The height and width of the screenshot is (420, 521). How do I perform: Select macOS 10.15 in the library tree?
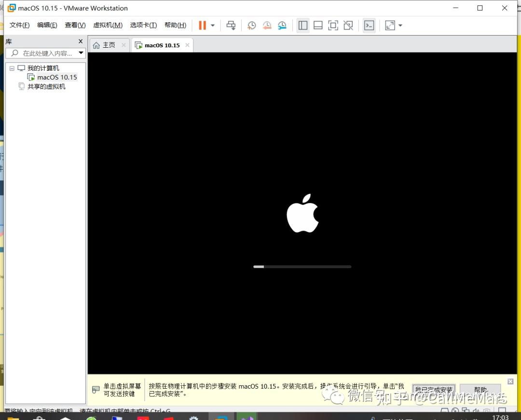coord(57,77)
